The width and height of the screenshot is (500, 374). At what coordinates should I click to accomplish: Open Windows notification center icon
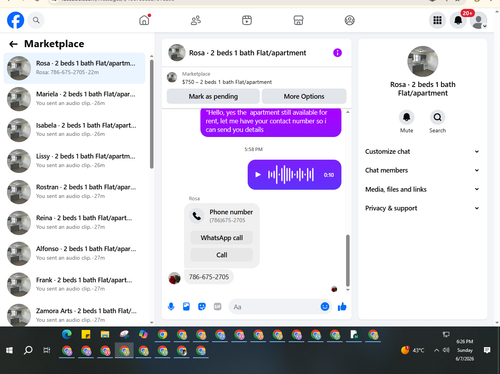pos(487,350)
